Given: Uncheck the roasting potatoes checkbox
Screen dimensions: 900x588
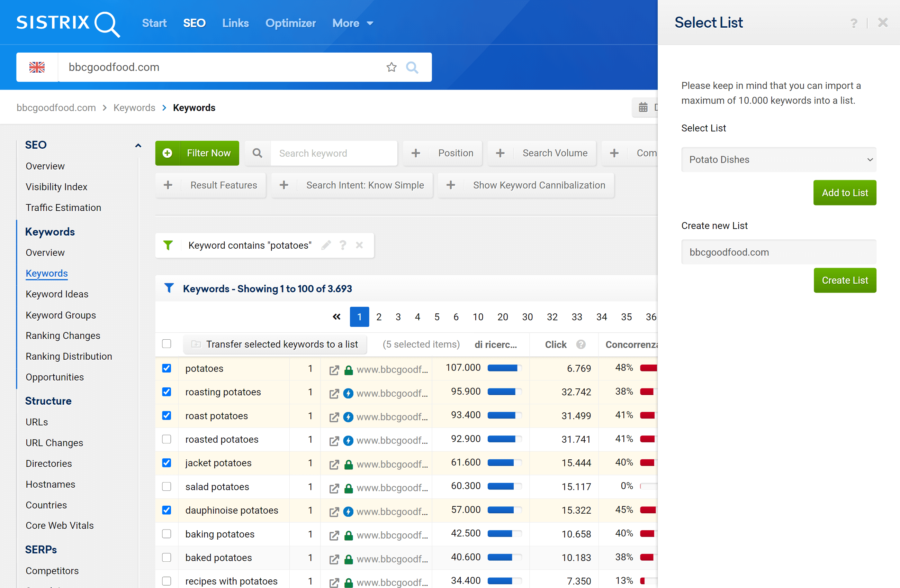Looking at the screenshot, I should point(166,392).
